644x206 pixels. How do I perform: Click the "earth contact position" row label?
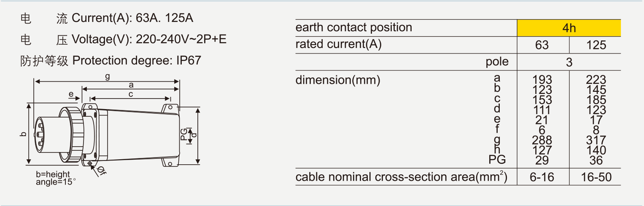tap(354, 28)
